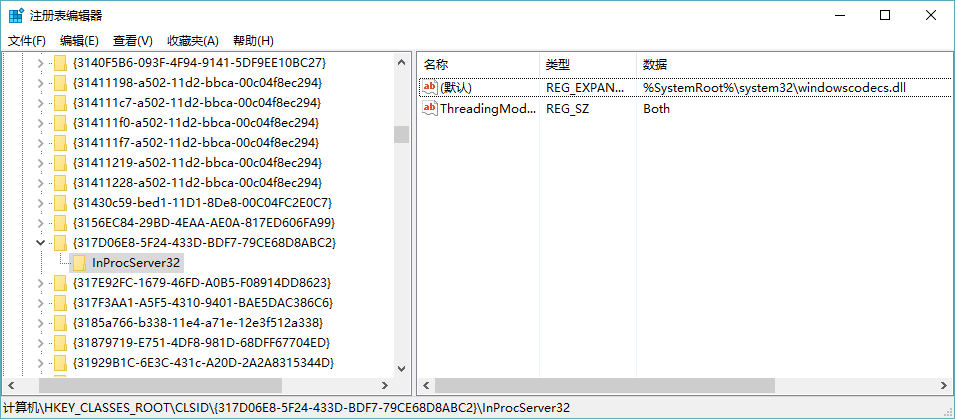Screen dimensions: 955x419
Task: Select the ThreadingMod... value name
Action: [x=488, y=108]
